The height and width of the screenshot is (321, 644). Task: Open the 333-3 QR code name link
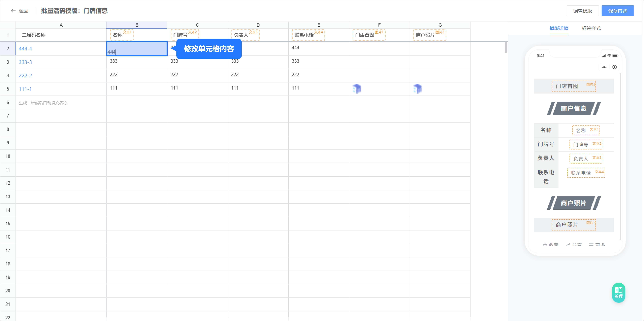click(x=25, y=62)
